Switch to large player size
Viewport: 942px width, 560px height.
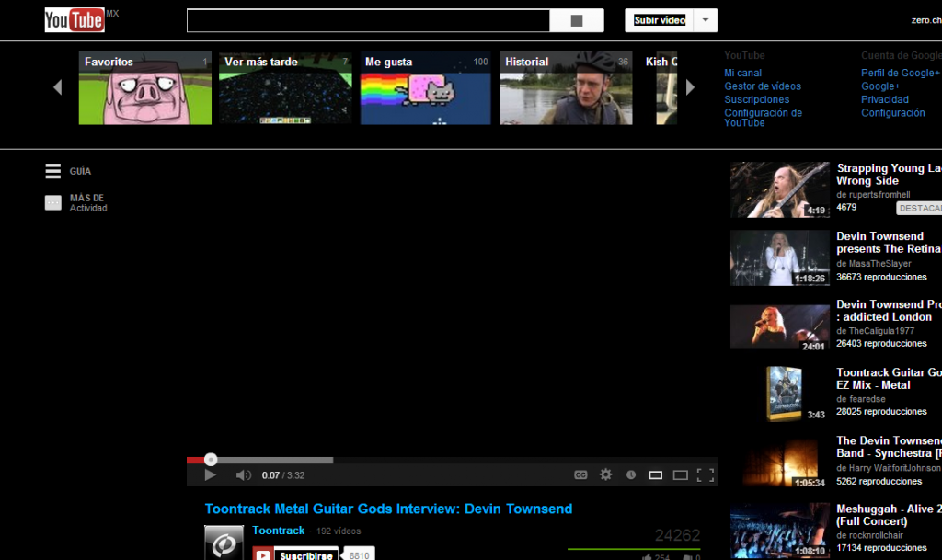[680, 475]
